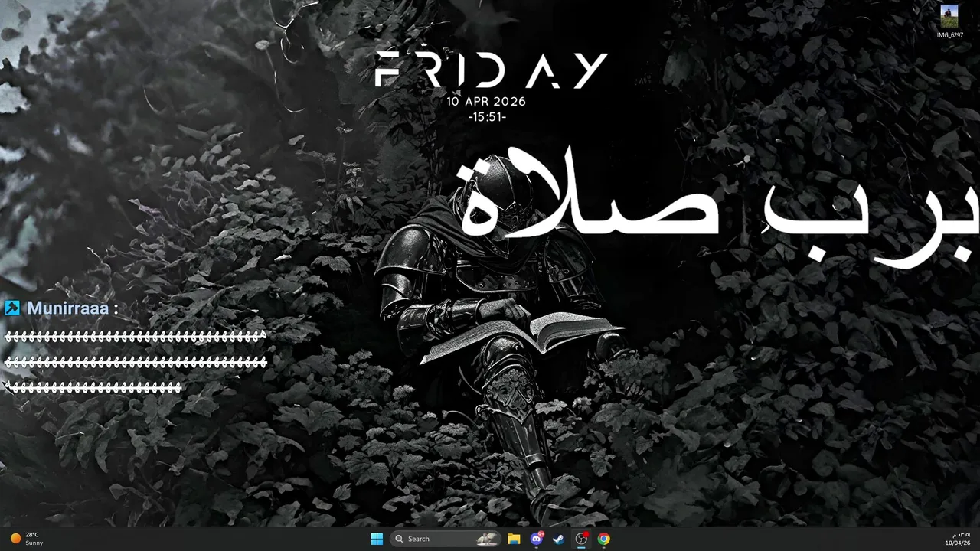Open Google Chrome from the taskbar
Image resolution: width=980 pixels, height=551 pixels.
[x=604, y=539]
